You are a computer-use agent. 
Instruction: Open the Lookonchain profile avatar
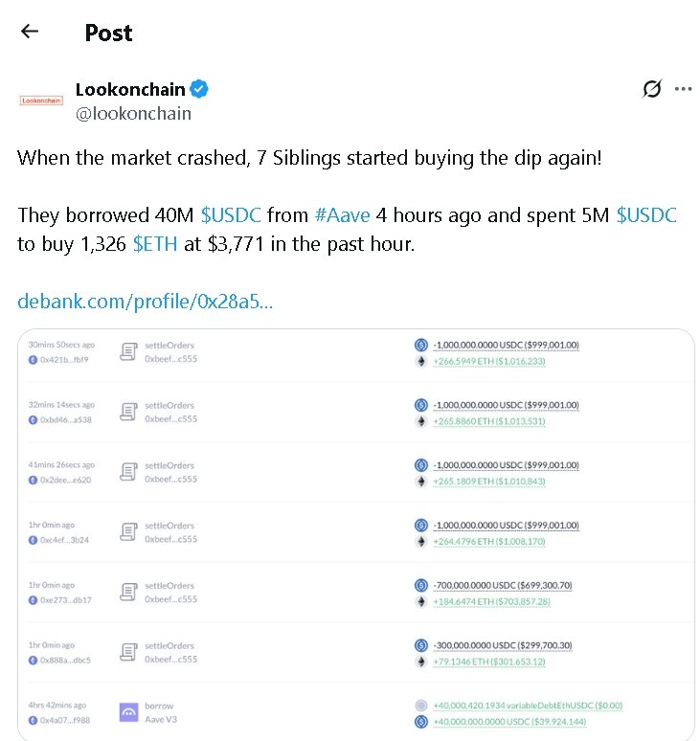tap(41, 100)
